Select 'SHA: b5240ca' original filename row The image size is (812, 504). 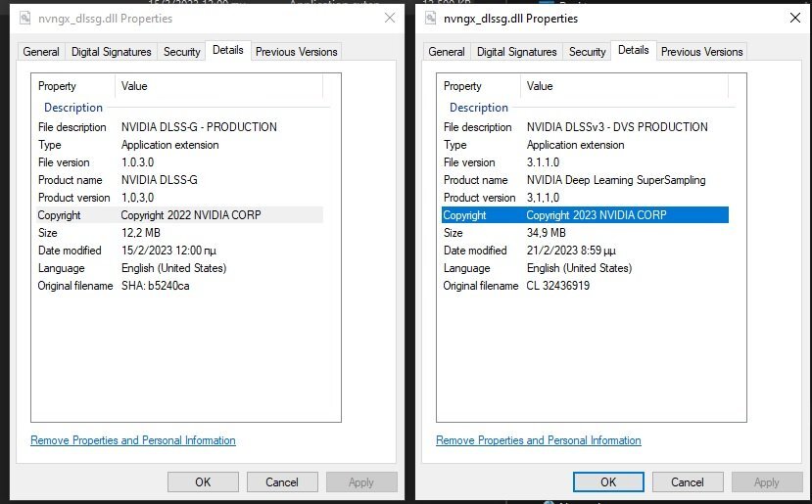coord(179,286)
